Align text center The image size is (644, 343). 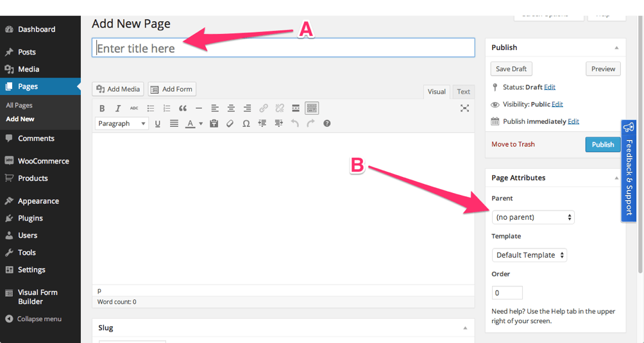(x=231, y=108)
